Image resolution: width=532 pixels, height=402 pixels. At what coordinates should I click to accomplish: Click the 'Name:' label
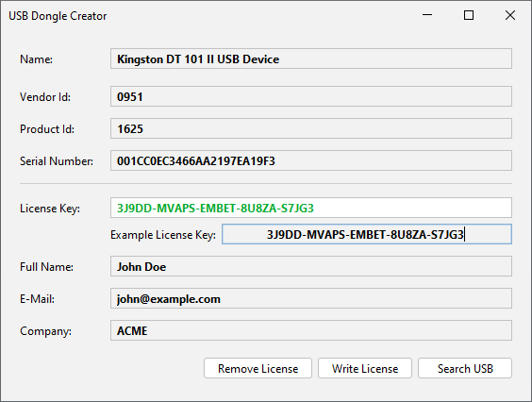(36, 59)
